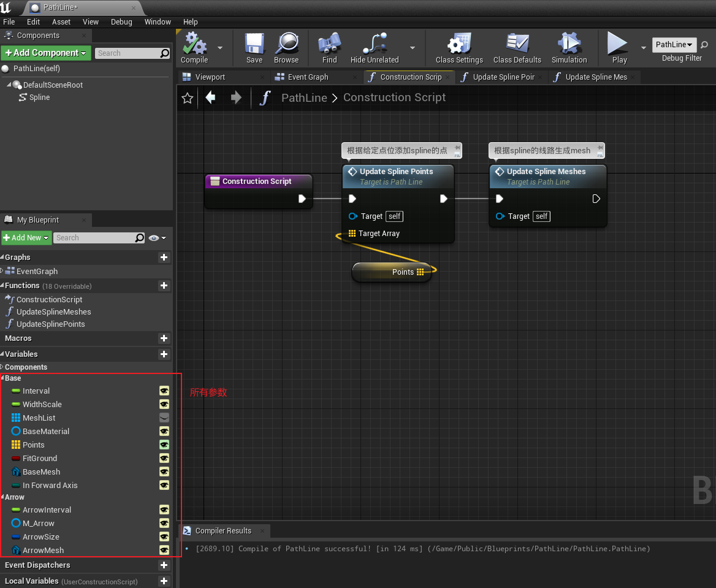The height and width of the screenshot is (588, 716).
Task: Navigate forward in graph history
Action: point(236,97)
